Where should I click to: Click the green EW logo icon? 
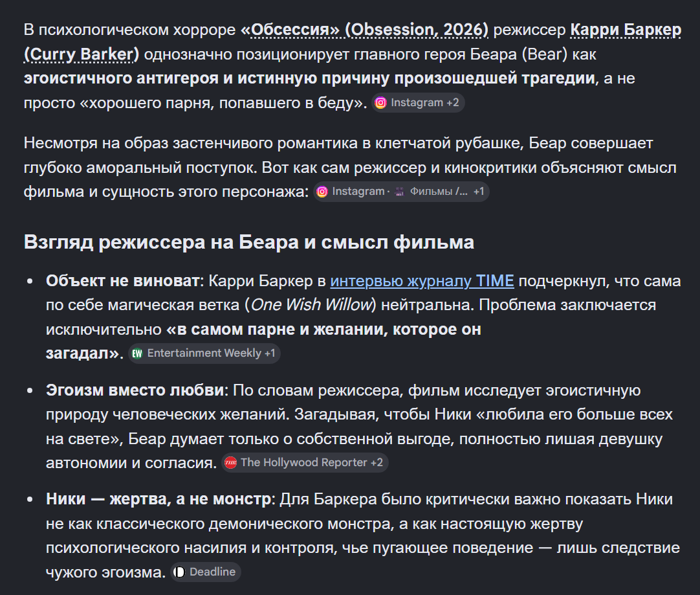click(x=137, y=354)
